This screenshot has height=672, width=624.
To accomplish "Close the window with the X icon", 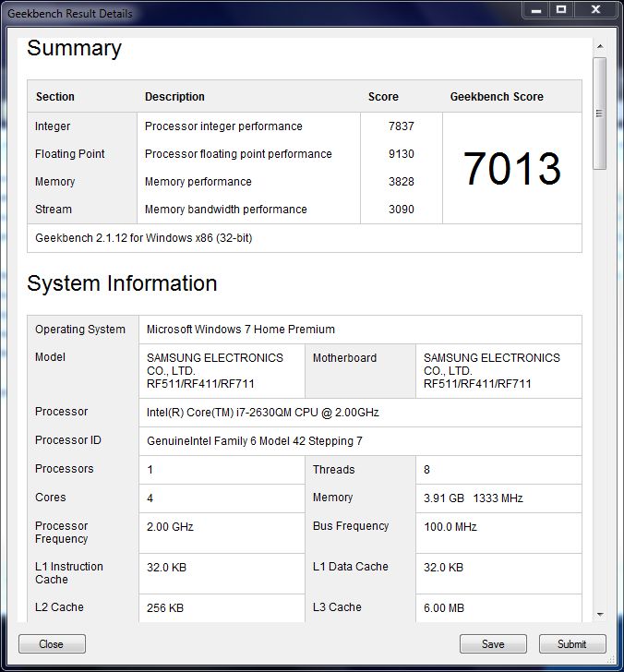I will point(595,10).
